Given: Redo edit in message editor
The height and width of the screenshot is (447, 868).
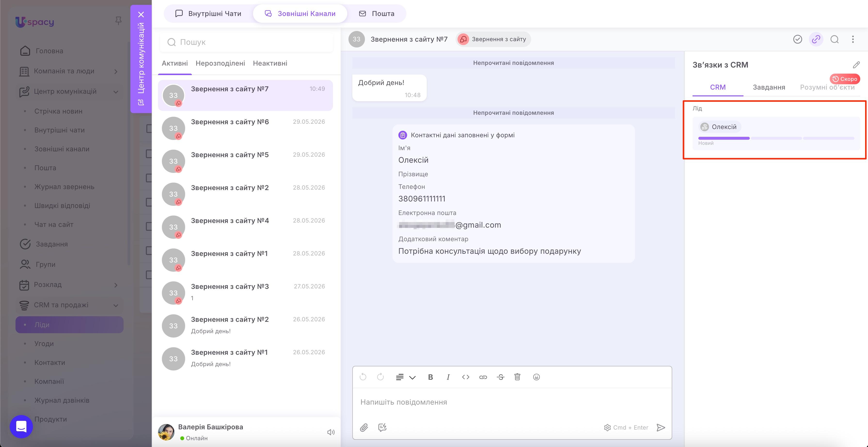Looking at the screenshot, I should tap(380, 377).
